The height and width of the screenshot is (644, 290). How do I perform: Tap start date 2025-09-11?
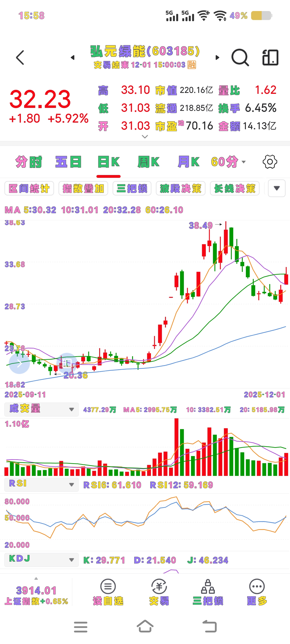pyautogui.click(x=25, y=394)
